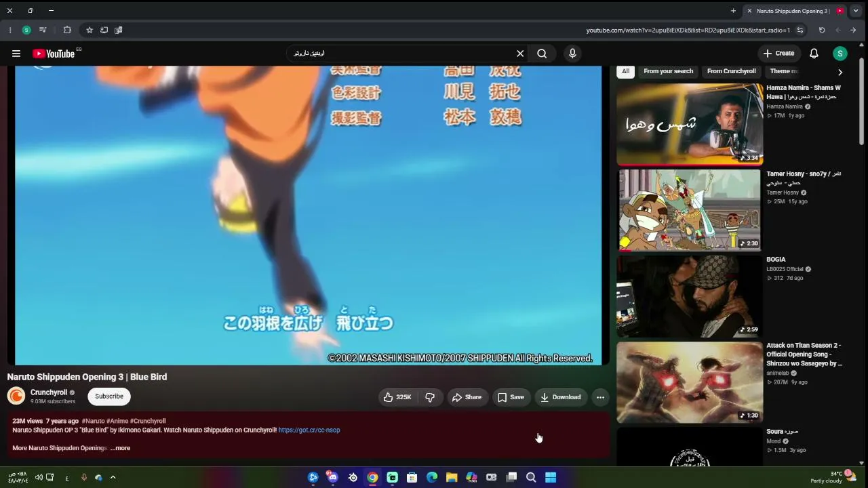The width and height of the screenshot is (868, 488).
Task: Save the video to a playlist
Action: [x=511, y=397]
